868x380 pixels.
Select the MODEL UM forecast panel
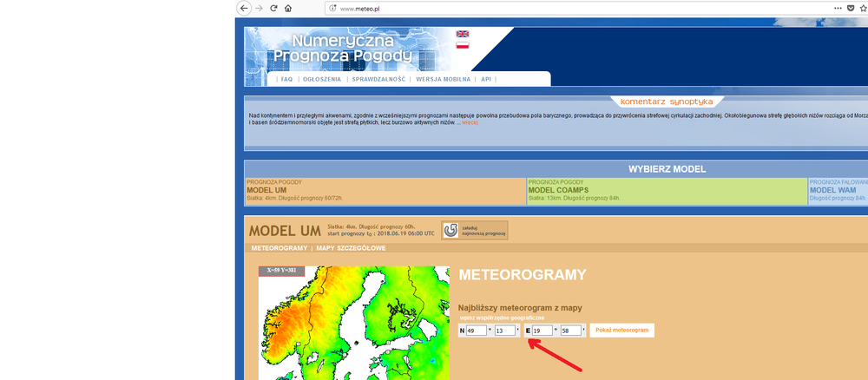tap(385, 192)
